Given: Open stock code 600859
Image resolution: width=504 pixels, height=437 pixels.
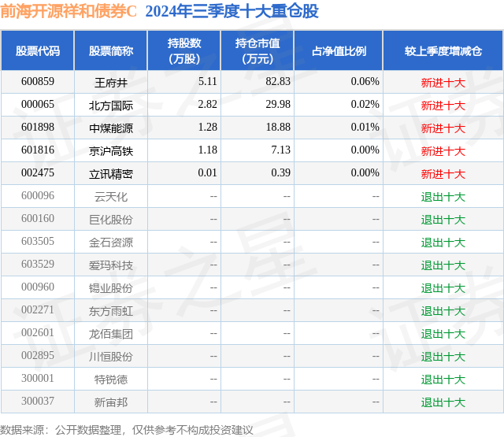Looking at the screenshot, I should (38, 82).
